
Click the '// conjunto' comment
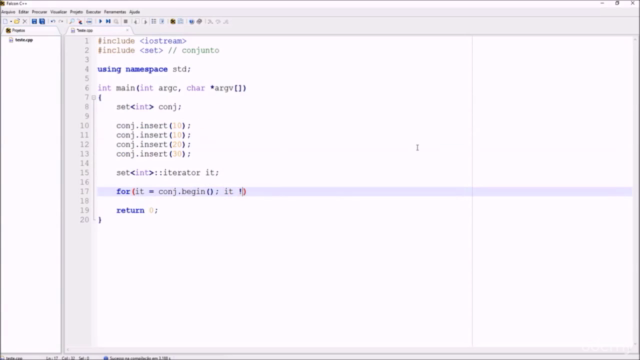pyautogui.click(x=194, y=51)
